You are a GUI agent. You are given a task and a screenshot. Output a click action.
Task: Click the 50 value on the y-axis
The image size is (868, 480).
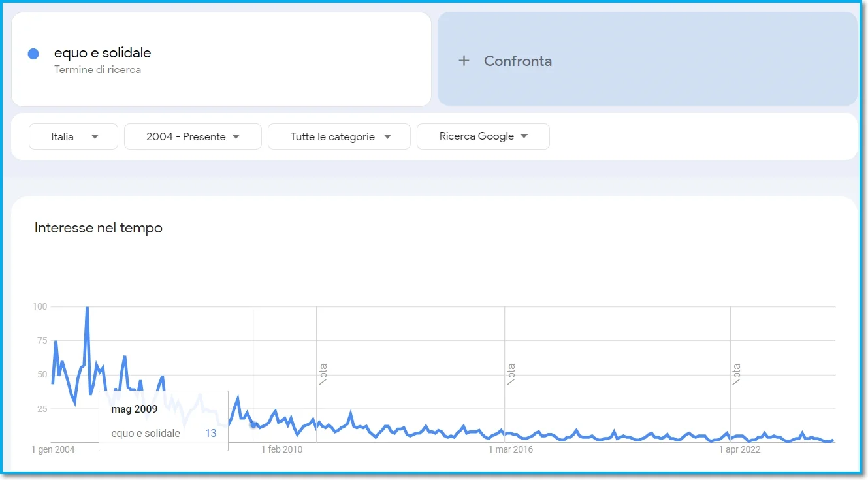42,374
